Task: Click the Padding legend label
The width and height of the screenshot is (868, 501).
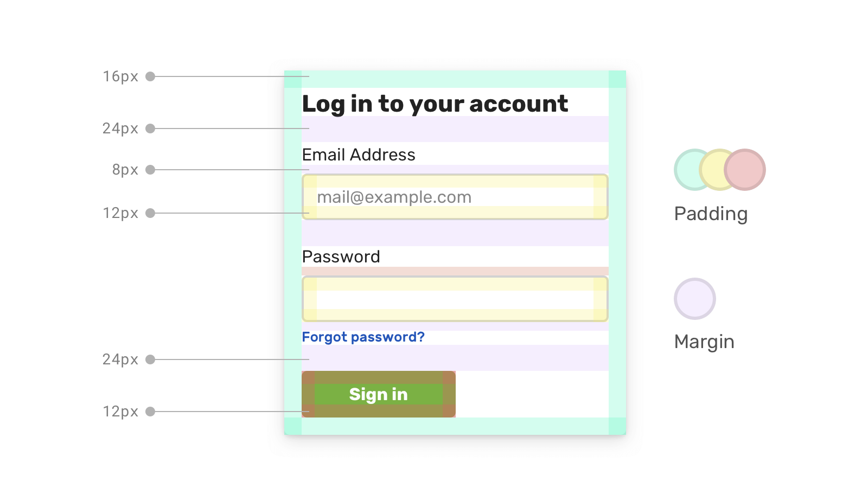Action: (711, 214)
